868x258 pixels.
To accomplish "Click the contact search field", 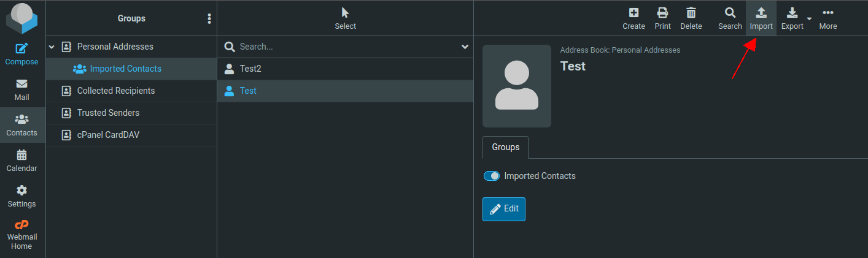I will (347, 47).
